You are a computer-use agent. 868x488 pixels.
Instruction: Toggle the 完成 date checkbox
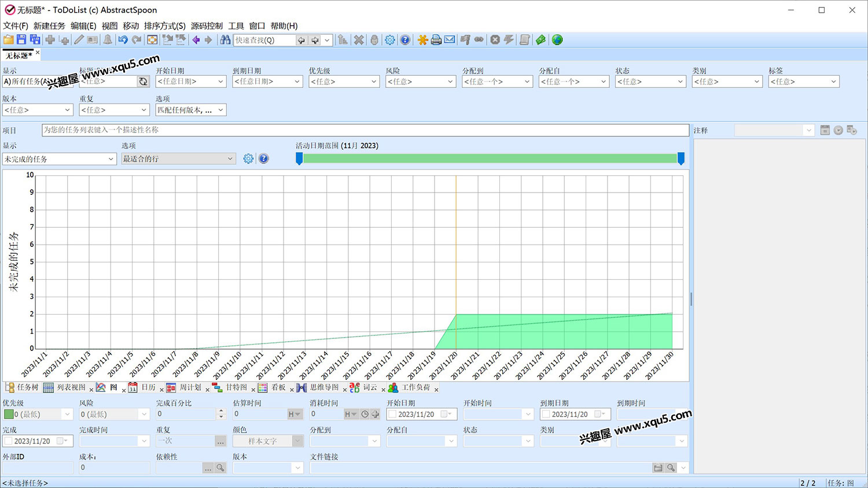(8, 441)
